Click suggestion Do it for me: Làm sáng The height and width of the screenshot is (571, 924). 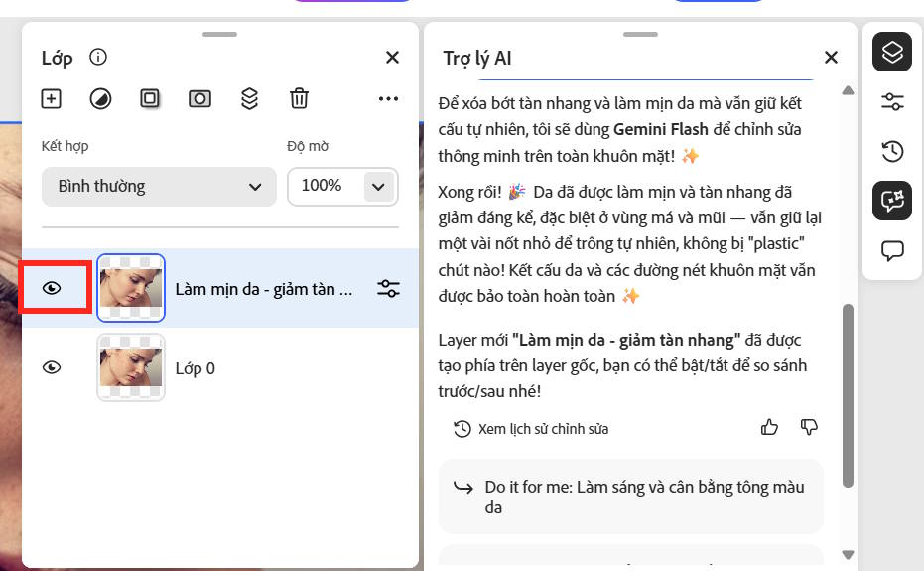pos(630,497)
